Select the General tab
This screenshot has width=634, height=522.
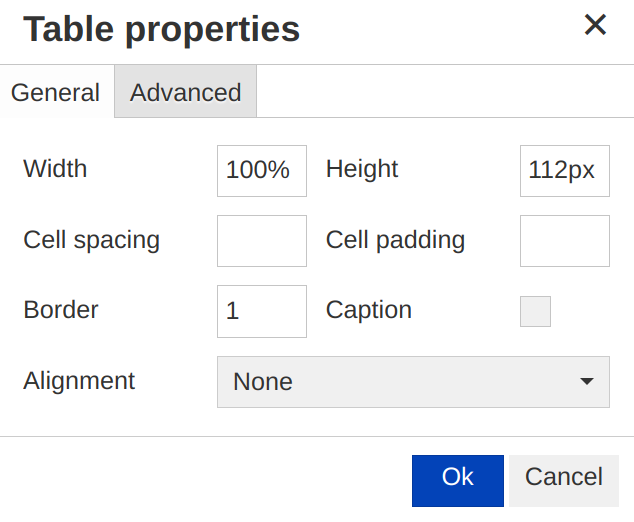click(55, 93)
